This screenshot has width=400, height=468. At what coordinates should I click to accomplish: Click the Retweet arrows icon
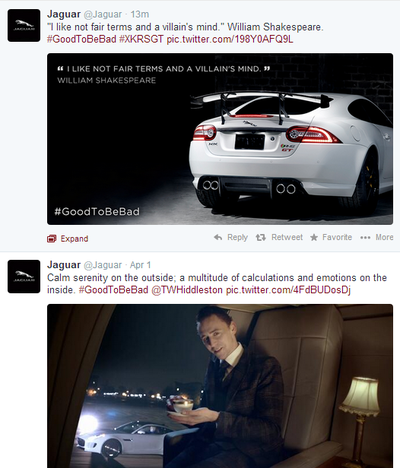pyautogui.click(x=261, y=237)
